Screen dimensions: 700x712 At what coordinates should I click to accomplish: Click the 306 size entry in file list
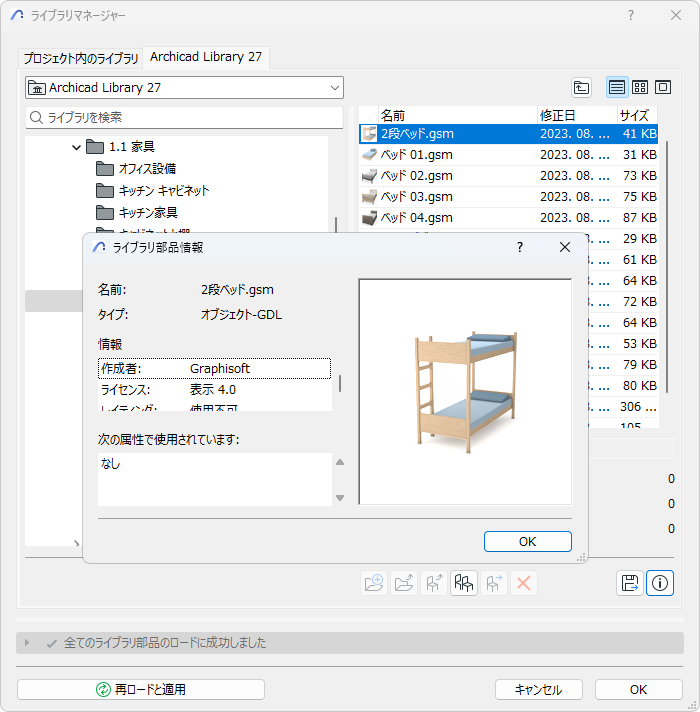[x=638, y=406]
